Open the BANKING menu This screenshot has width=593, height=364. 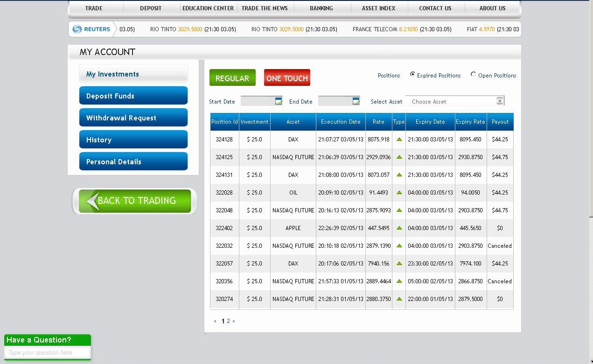(x=321, y=8)
